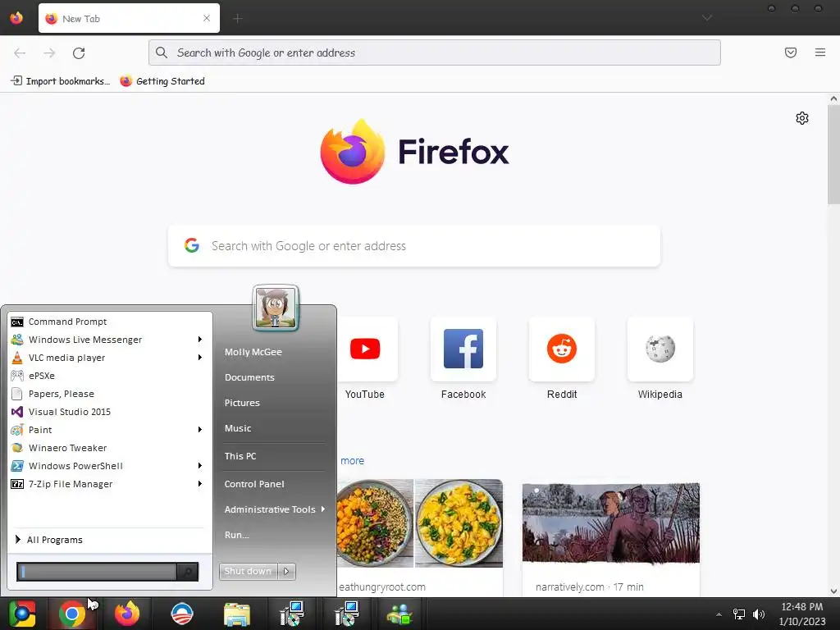Expand Windows Live Messenger jump list arrow

click(x=200, y=340)
